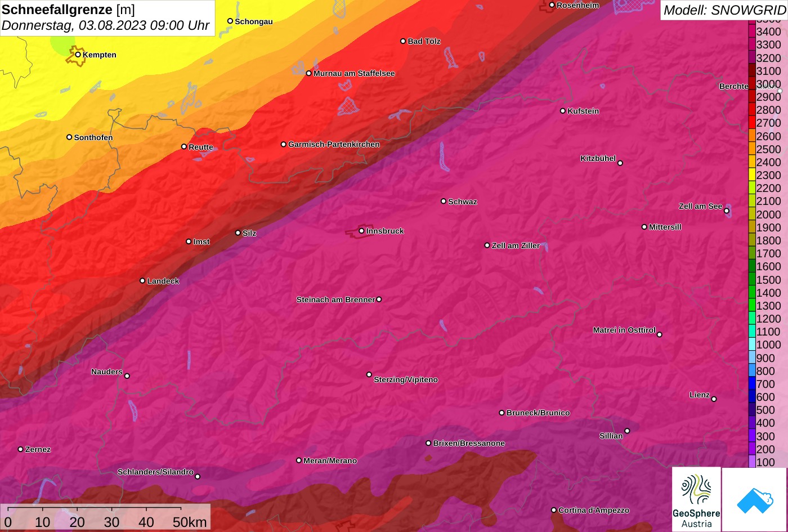Click the "Sonthofen" town label
The width and height of the screenshot is (788, 532).
[93, 137]
